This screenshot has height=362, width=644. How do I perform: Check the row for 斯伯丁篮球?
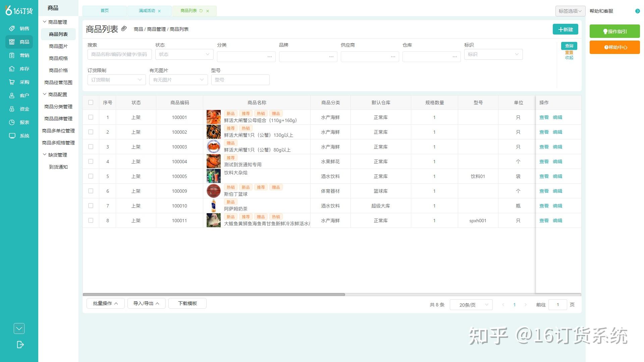point(91,191)
